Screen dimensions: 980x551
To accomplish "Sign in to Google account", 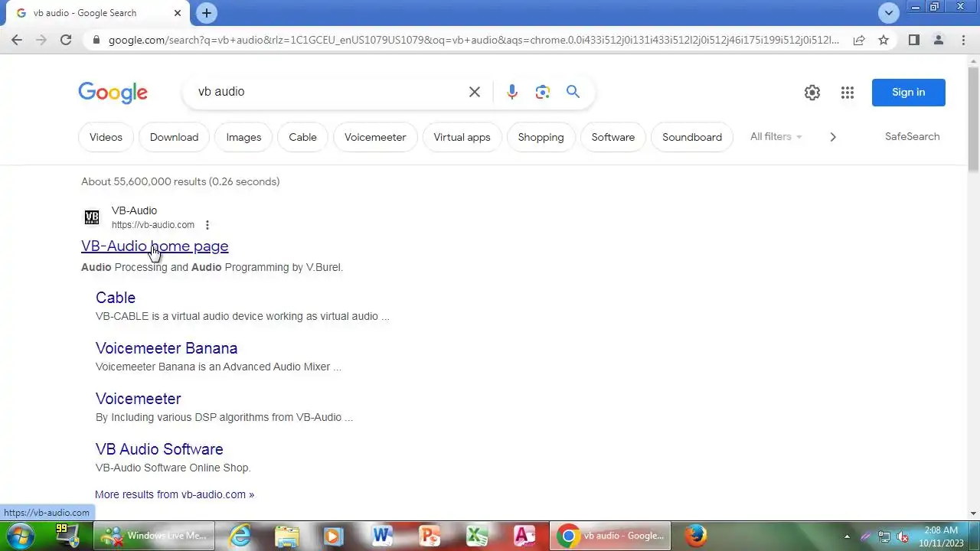I will pos(909,93).
